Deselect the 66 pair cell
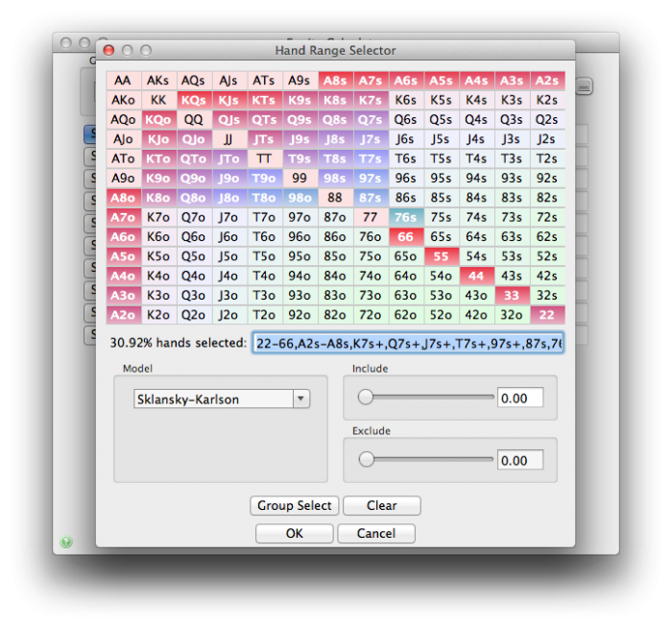 point(406,236)
